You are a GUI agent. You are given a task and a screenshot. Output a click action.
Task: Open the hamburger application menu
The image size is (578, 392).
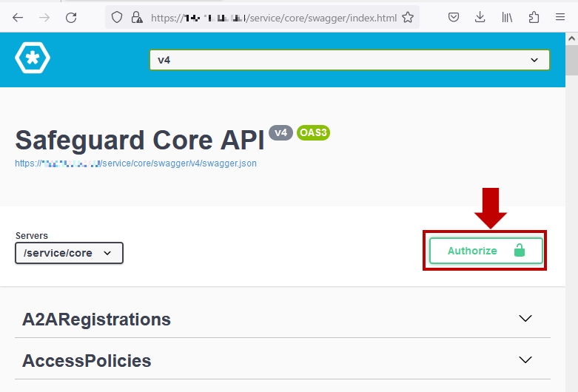click(x=560, y=17)
